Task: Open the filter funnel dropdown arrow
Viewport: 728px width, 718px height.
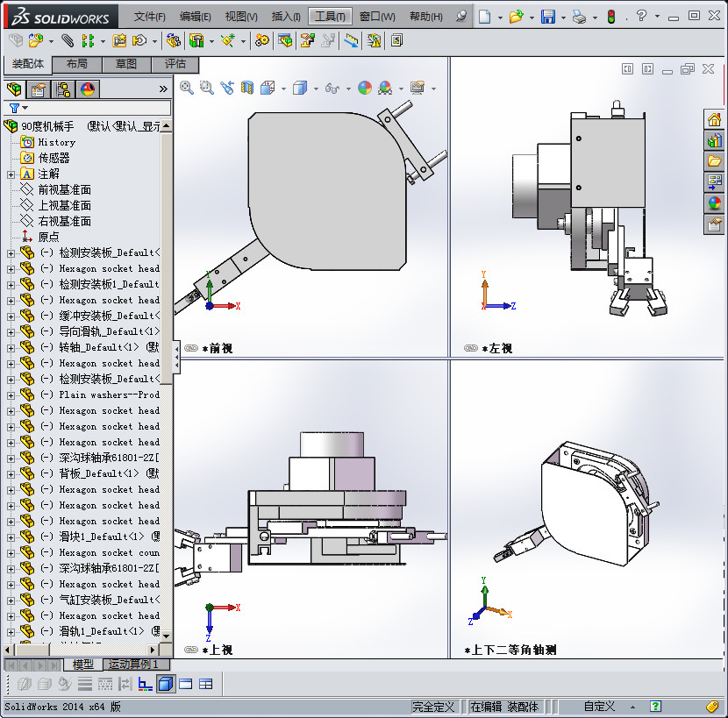Action: click(25, 108)
